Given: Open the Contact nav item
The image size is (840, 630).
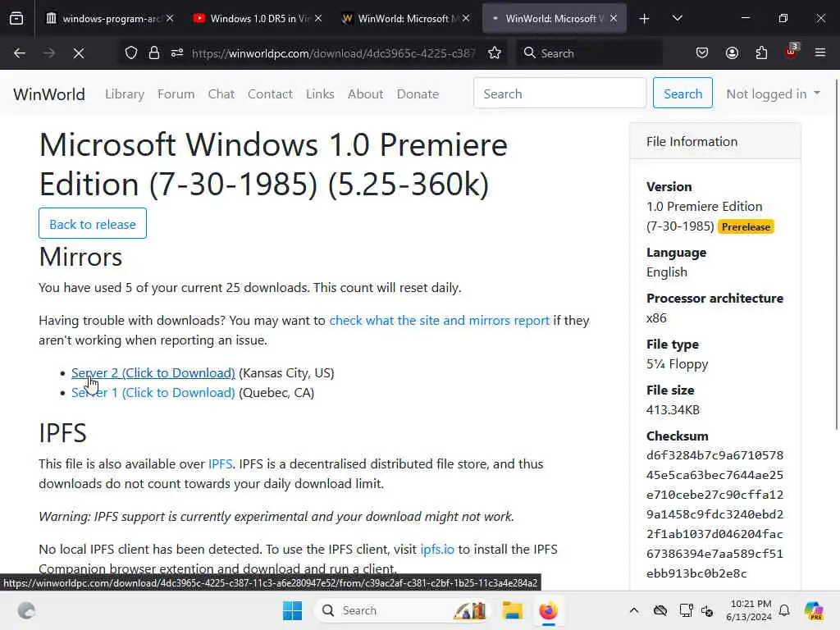Looking at the screenshot, I should [x=270, y=94].
